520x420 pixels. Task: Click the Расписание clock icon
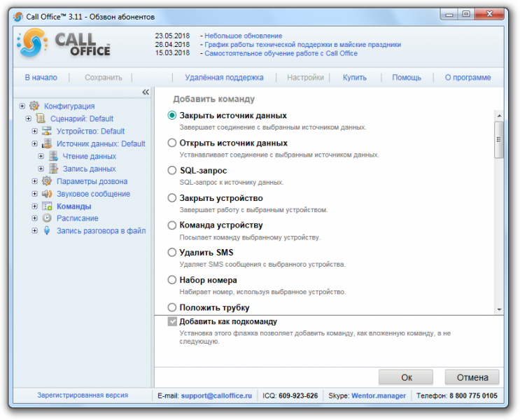coord(47,218)
